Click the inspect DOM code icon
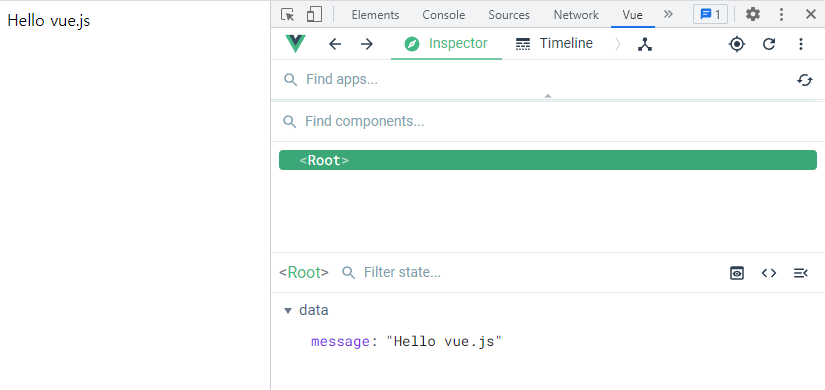 (769, 273)
